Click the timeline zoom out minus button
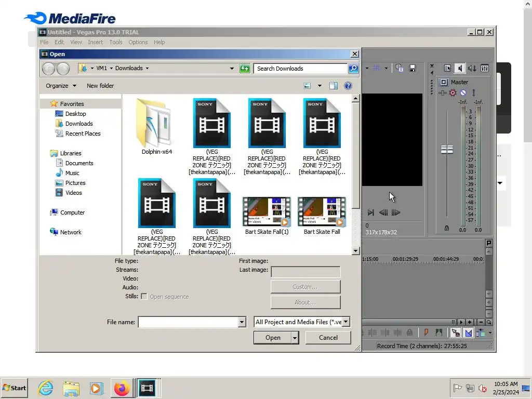Viewport: 532px width, 399px height. click(x=481, y=322)
